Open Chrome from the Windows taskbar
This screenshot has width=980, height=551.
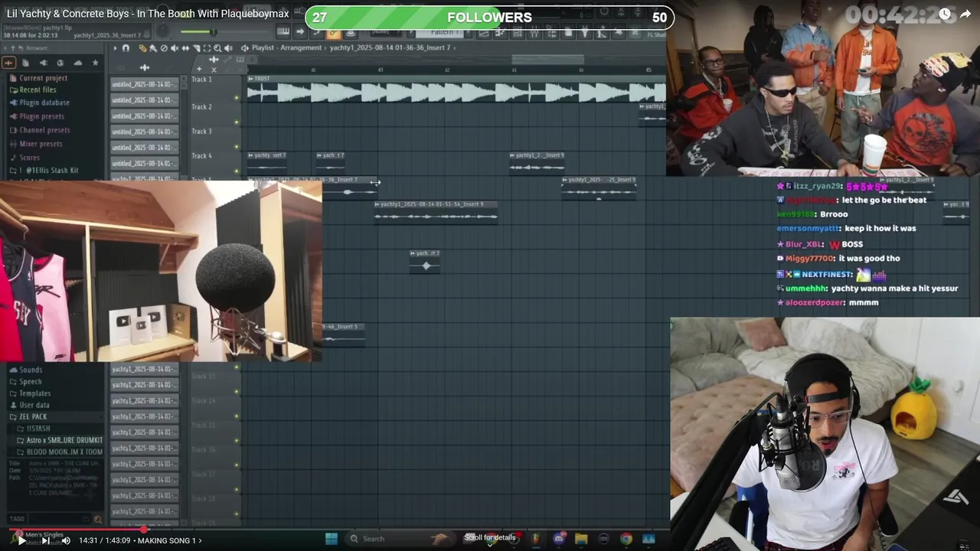[626, 539]
